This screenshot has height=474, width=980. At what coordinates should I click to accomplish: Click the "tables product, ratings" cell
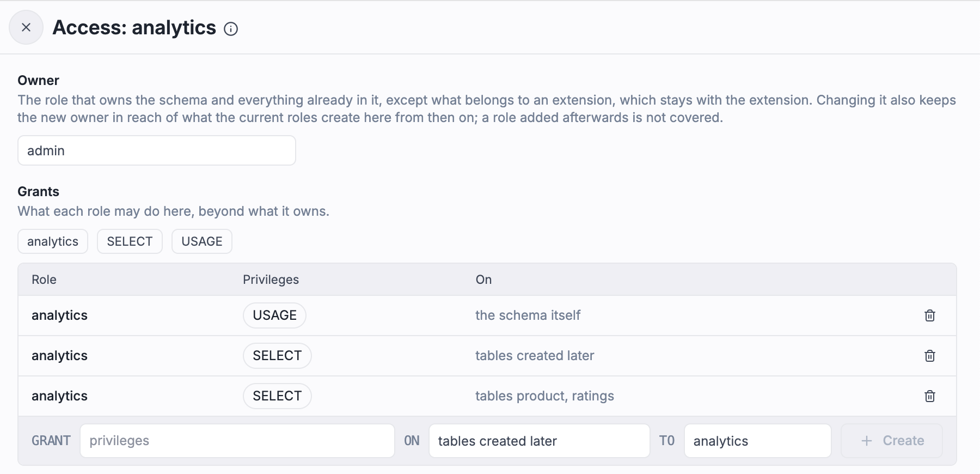[544, 396]
